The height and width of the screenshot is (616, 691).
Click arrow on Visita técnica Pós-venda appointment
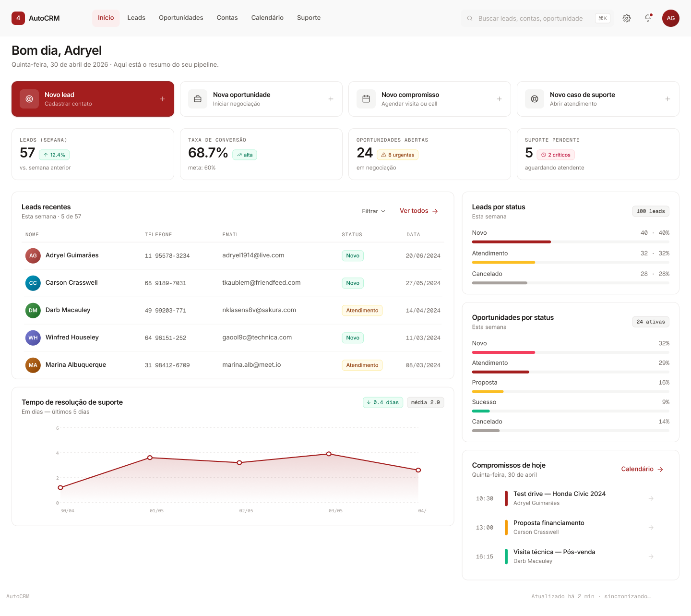pos(651,556)
